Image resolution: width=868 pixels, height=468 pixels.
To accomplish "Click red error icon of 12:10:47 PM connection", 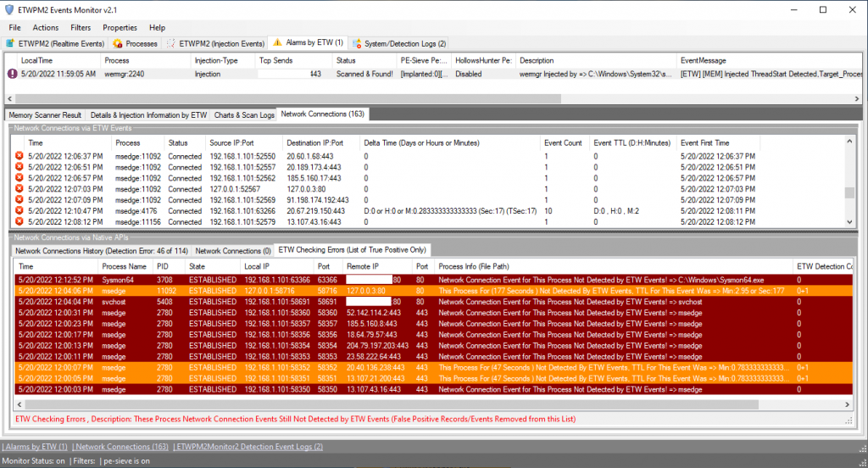I will 19,211.
